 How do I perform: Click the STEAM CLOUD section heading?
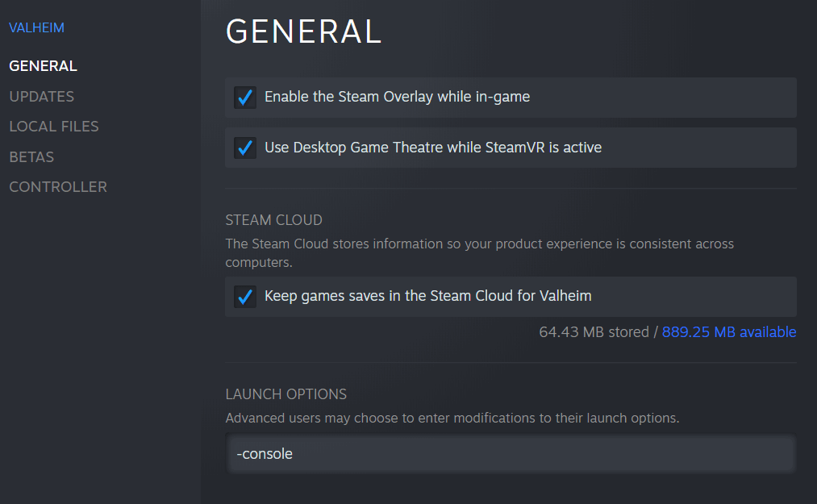point(273,220)
